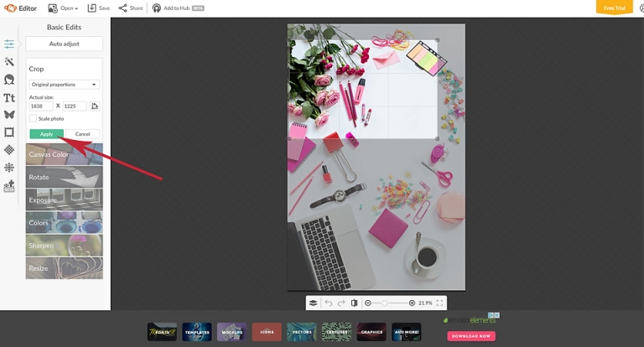Zoom out with the minus icon
The height and width of the screenshot is (347, 644).
pos(368,303)
